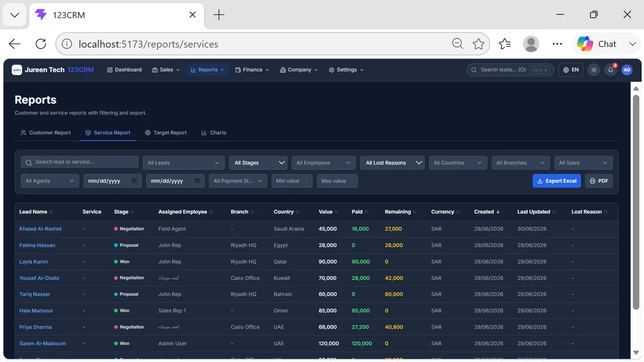Viewport: 644px width, 362px height.
Task: Add page to favorites star
Action: click(479, 44)
